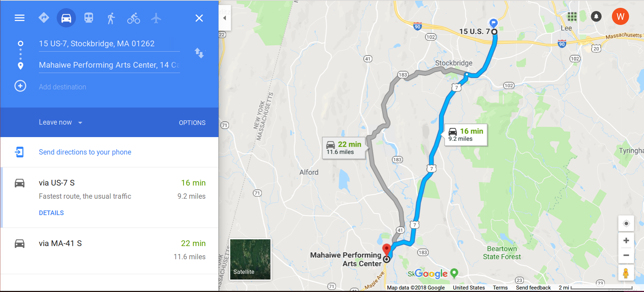The width and height of the screenshot is (644, 292).
Task: Open the hamburger main menu
Action: pos(20,18)
